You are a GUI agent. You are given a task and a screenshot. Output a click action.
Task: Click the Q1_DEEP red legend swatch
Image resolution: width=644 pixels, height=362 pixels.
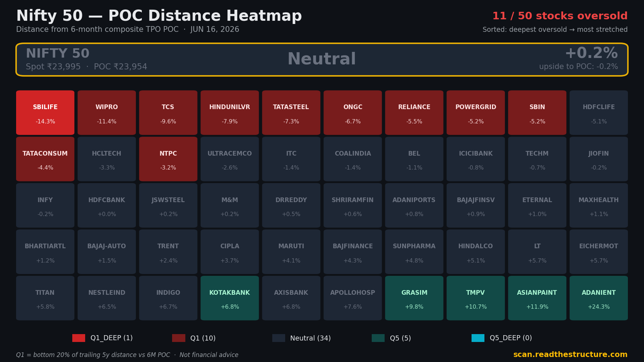(x=79, y=338)
